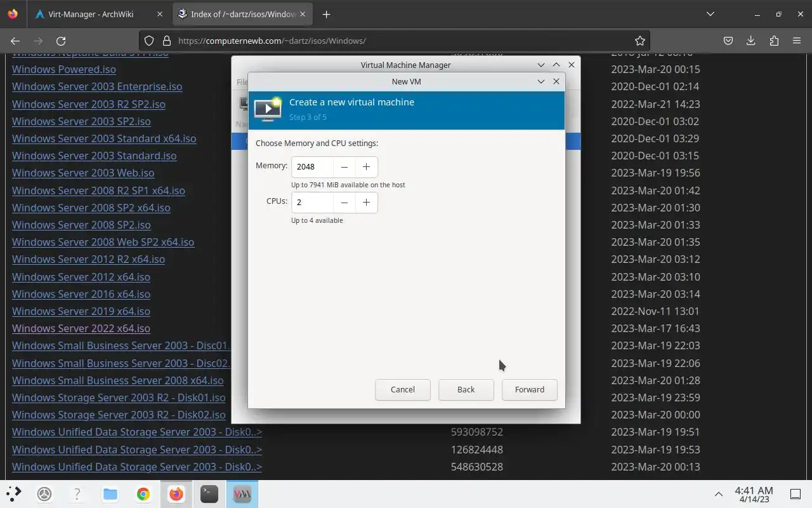Open the Virtual Machine Manager window menu chevron
The image size is (812, 508).
point(541,65)
